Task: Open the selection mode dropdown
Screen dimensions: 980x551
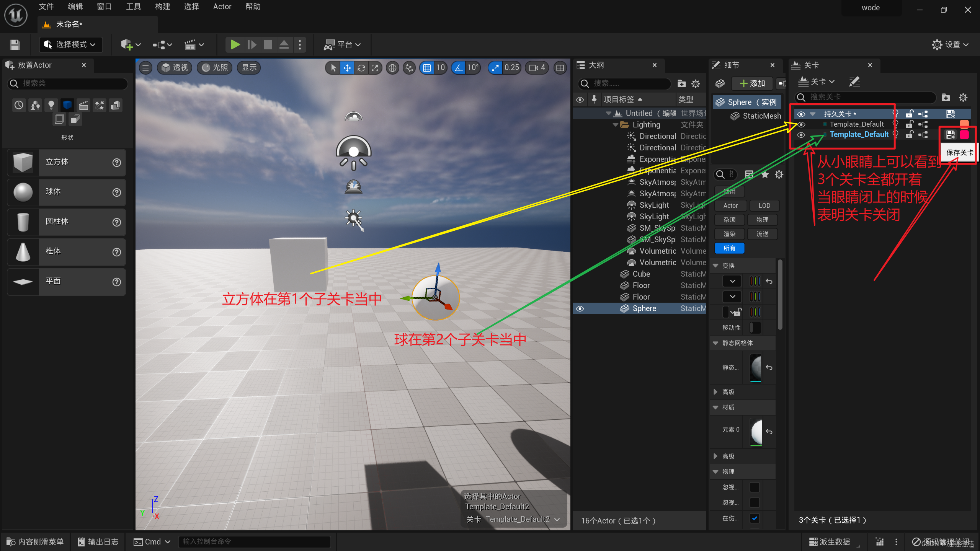Action: coord(71,45)
